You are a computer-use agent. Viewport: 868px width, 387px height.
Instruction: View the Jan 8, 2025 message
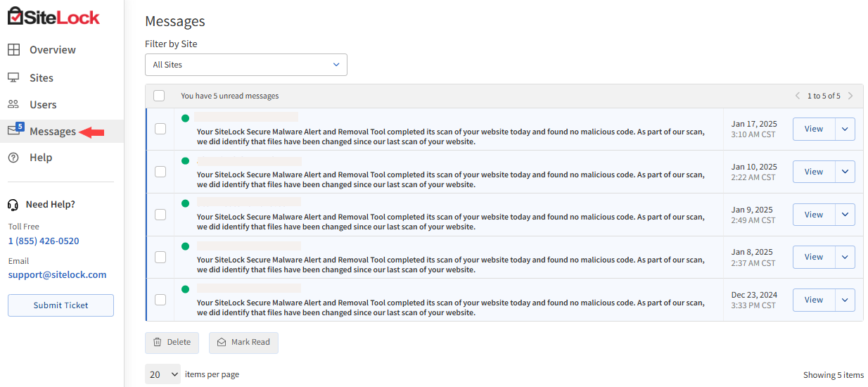click(x=814, y=257)
